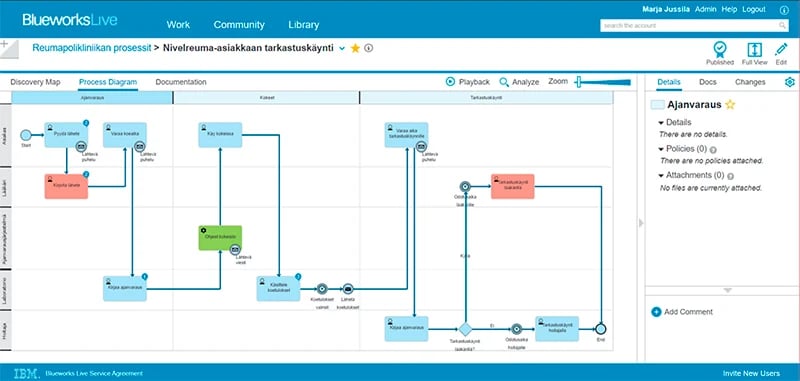
Task: Click Invite New Users link
Action: 751,373
